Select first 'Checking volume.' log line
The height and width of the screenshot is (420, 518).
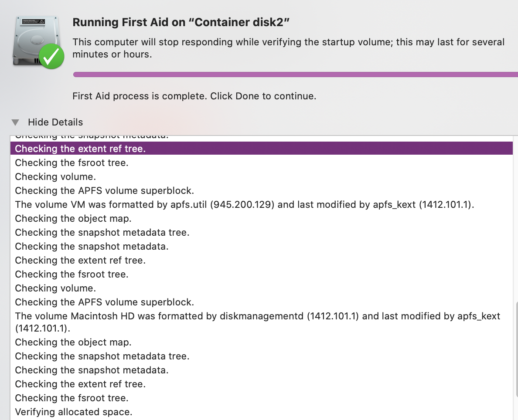55,176
